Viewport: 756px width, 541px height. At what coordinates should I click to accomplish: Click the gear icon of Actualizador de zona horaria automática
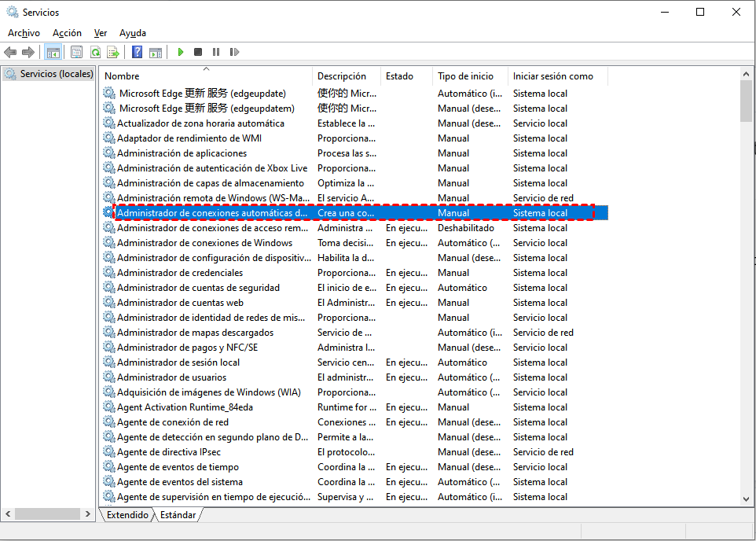(x=109, y=123)
